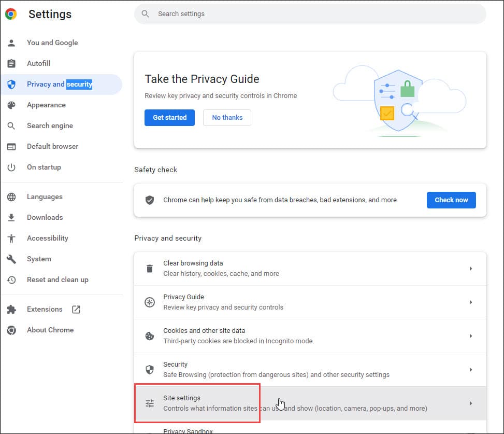The height and width of the screenshot is (434, 504).
Task: Click No thanks on Privacy Guide card
Action: (x=227, y=118)
